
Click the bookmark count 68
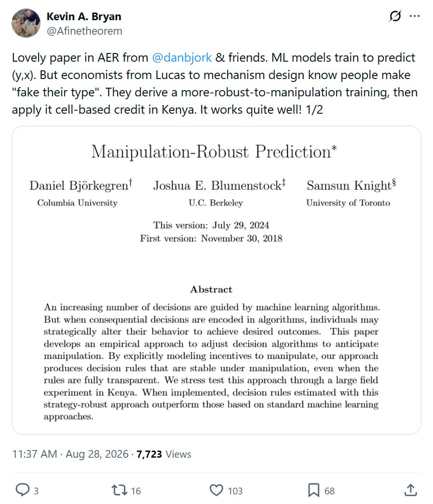pos(329,491)
